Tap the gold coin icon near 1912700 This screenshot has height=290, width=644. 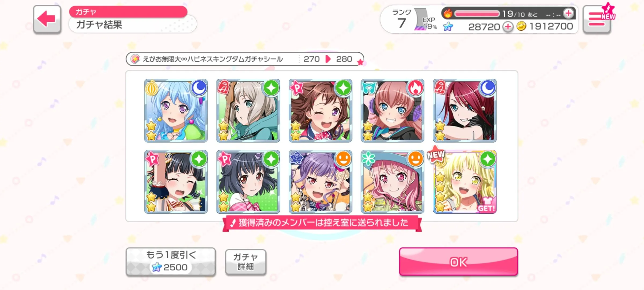pos(521,26)
